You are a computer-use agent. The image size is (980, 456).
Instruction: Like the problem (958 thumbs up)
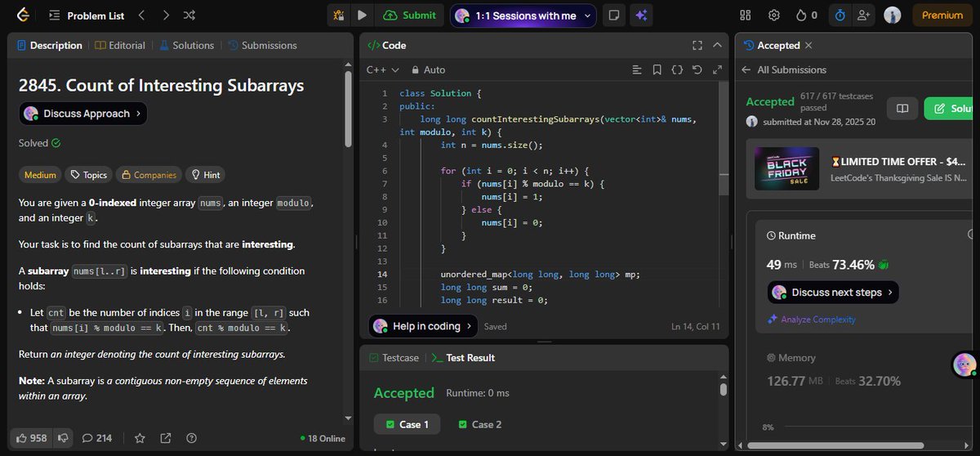[32, 438]
